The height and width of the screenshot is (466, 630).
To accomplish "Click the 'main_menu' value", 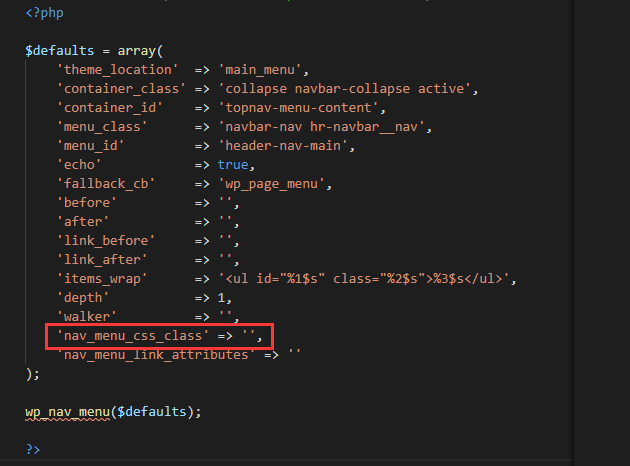I will (260, 70).
